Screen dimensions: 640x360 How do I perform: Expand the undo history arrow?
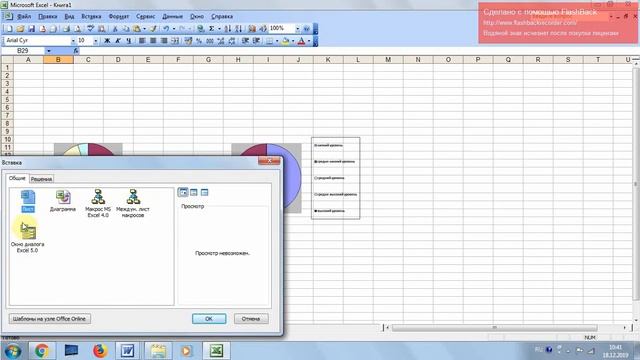pyautogui.click(x=174, y=29)
